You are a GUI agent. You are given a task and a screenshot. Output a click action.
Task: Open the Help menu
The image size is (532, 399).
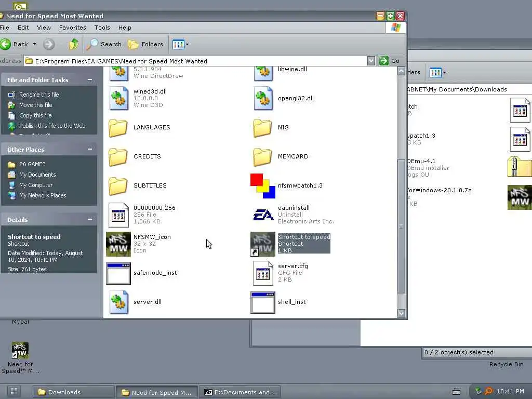pyautogui.click(x=125, y=28)
